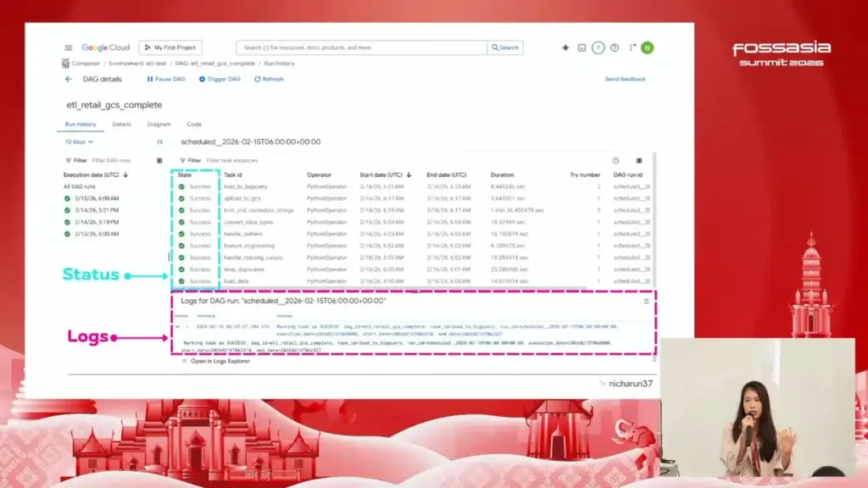Screen dimensions: 868x488
Task: Click the Trigger DAG button
Action: tap(220, 79)
